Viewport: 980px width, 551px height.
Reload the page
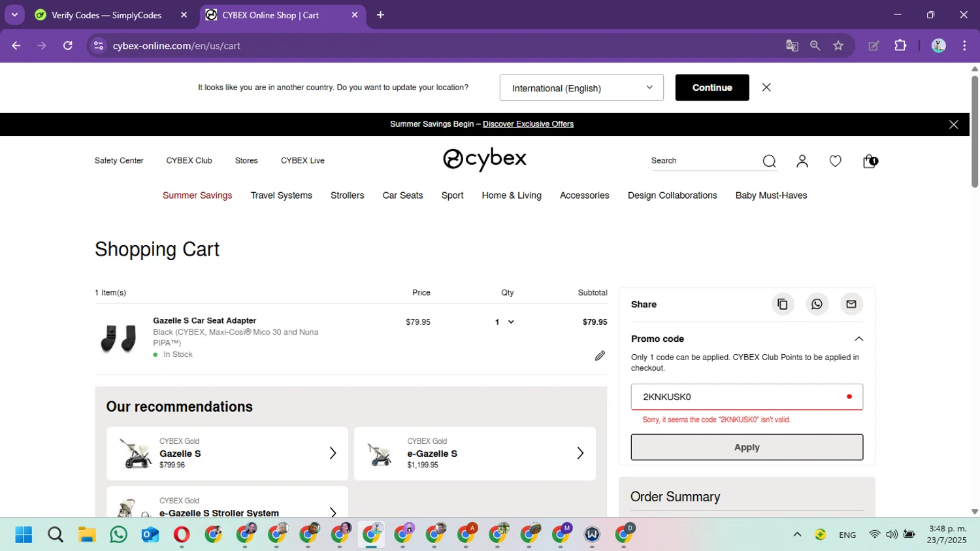(x=68, y=46)
